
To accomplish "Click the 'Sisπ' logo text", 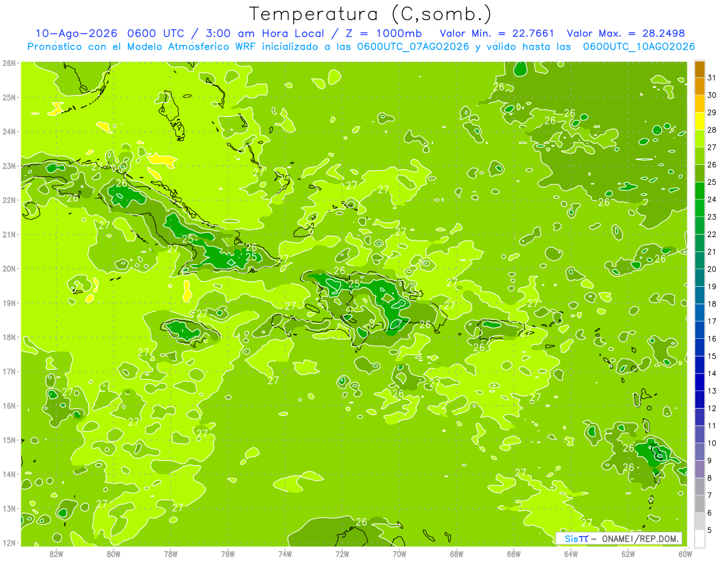I will click(576, 538).
